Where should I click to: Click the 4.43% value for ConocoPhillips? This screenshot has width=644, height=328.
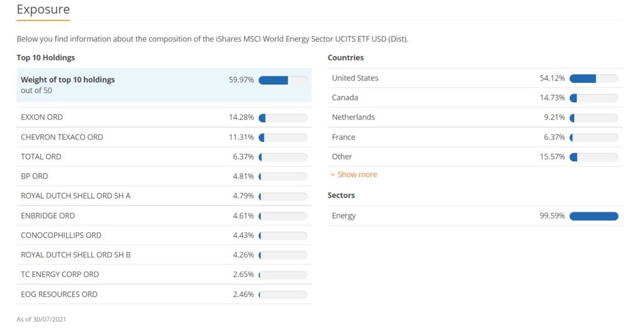click(243, 235)
